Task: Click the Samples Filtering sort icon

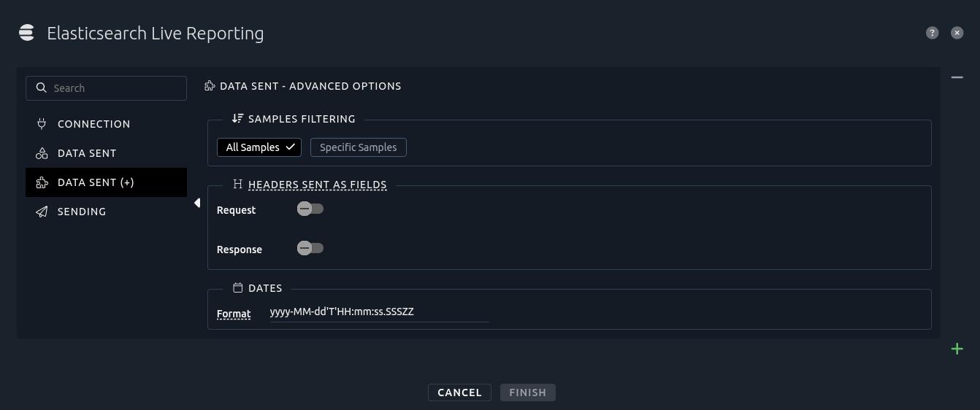Action: (237, 118)
